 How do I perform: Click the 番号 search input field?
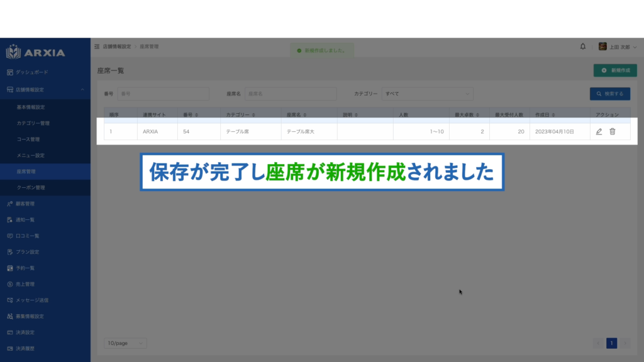tap(162, 94)
